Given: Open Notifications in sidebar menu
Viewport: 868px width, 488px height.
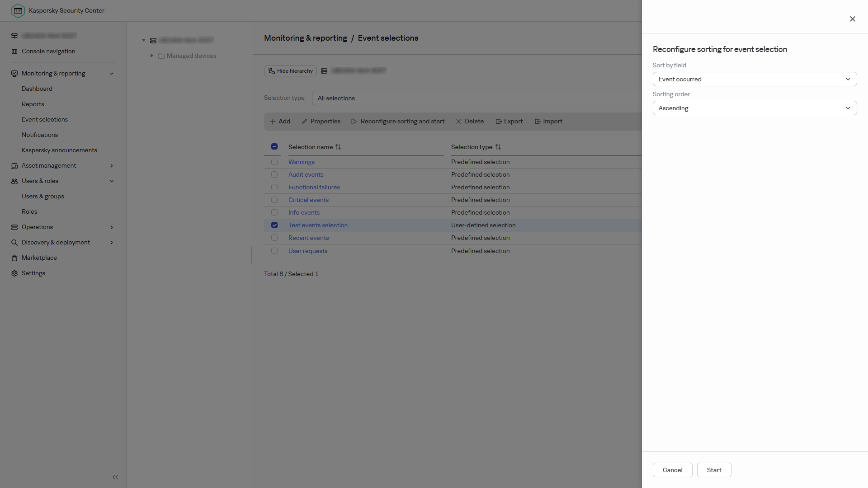Looking at the screenshot, I should click(x=40, y=135).
